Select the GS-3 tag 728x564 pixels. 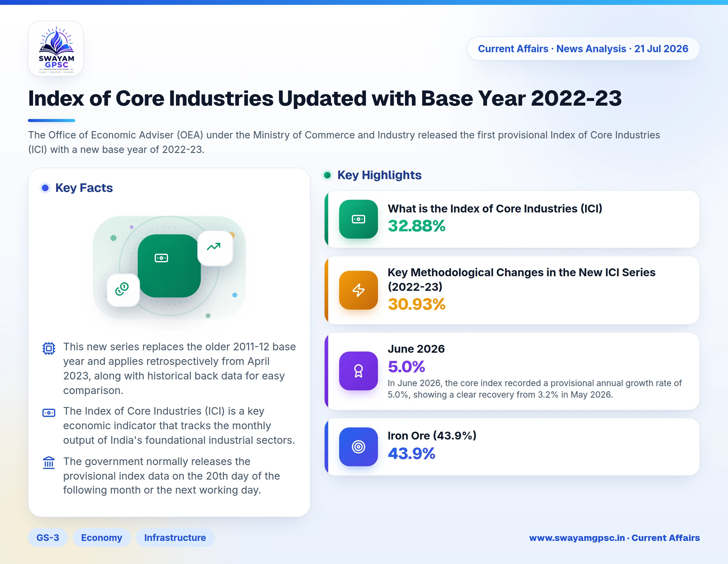click(x=48, y=537)
